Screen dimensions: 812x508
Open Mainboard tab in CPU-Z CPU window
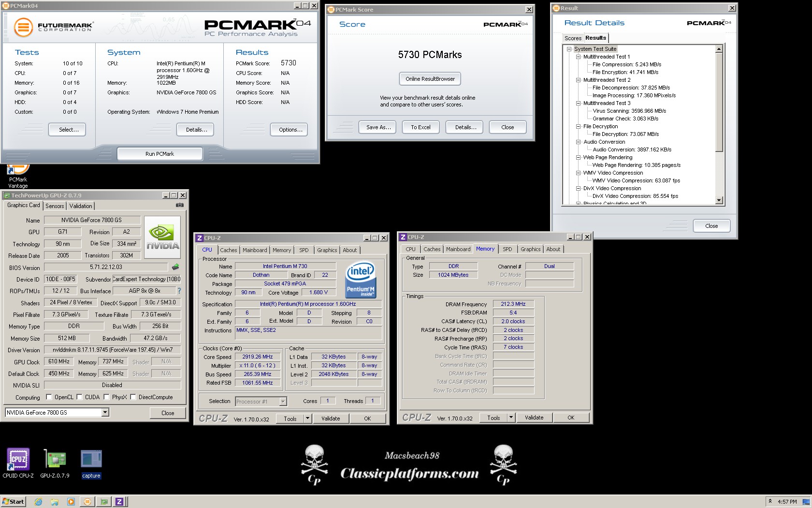[255, 250]
